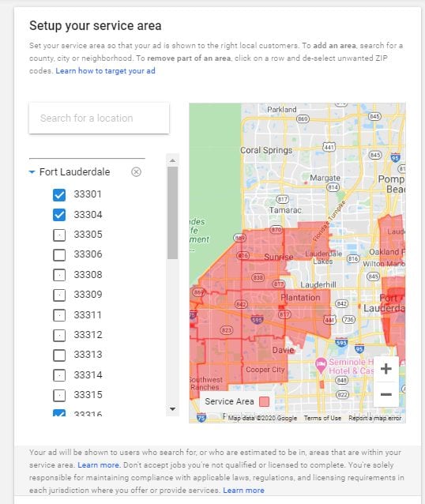The image size is (425, 504).
Task: Focus the Search for a location field
Action: [x=99, y=118]
